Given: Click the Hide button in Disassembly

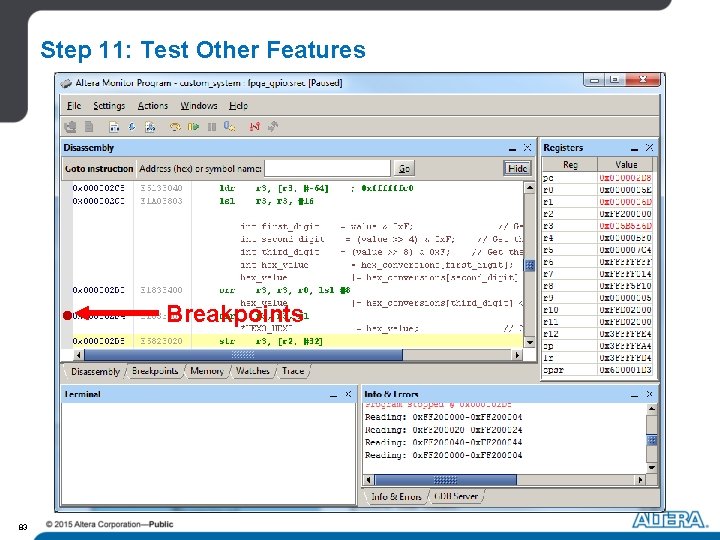Looking at the screenshot, I should coord(517,169).
